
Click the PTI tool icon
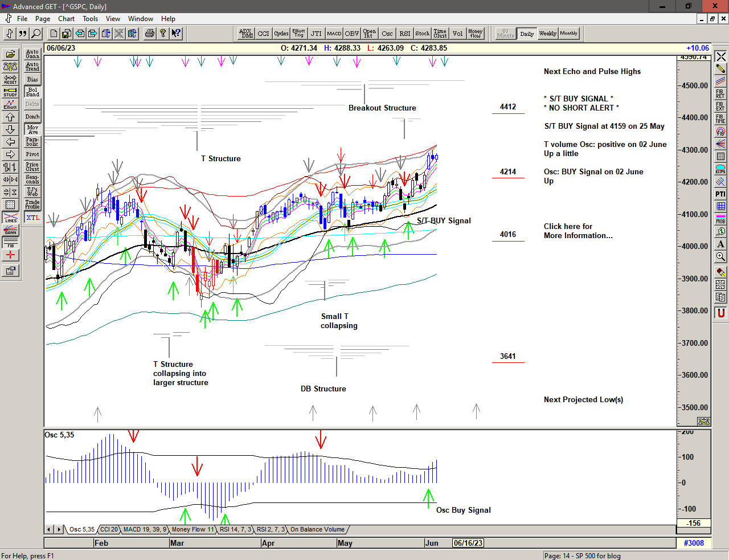pos(720,194)
